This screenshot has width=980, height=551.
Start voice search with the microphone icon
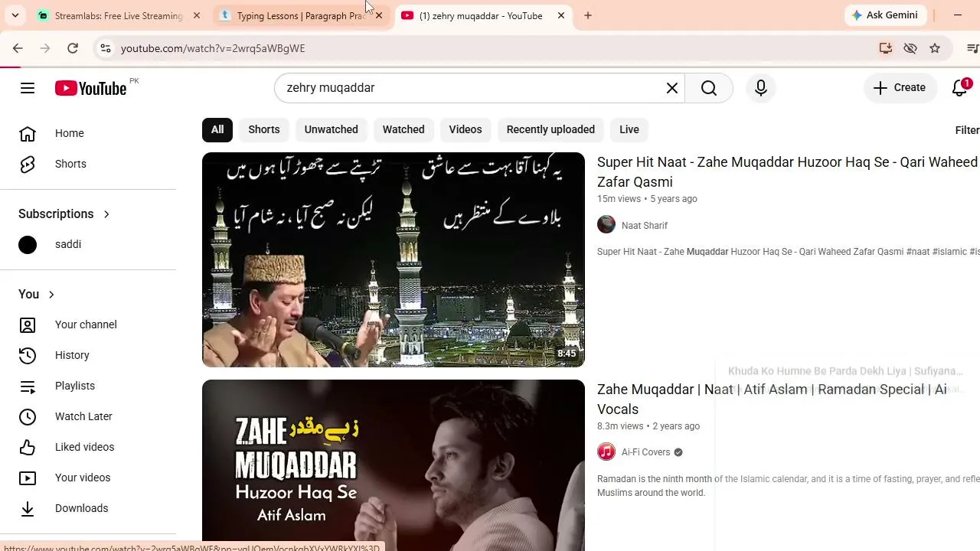click(x=761, y=88)
